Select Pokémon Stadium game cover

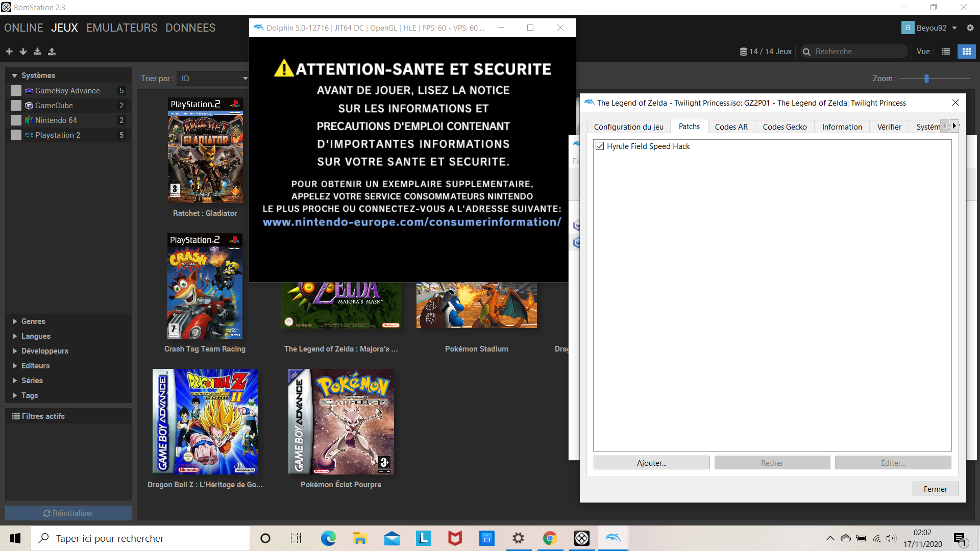tap(477, 305)
